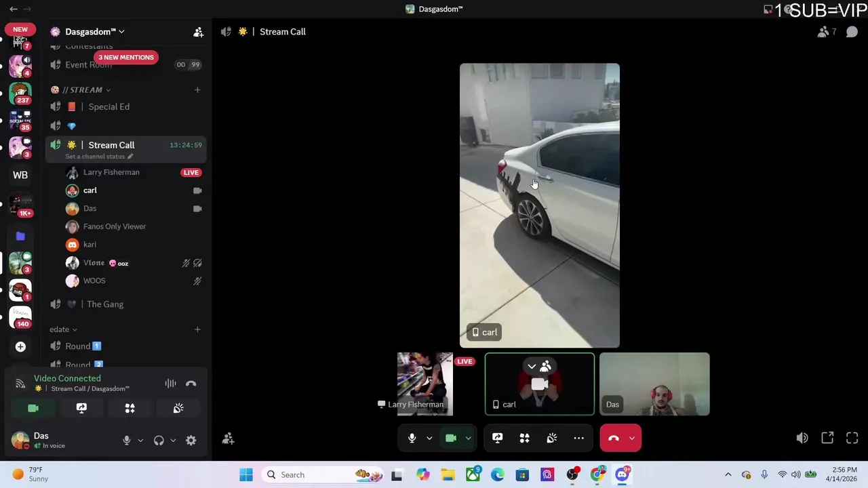Open Stream Call voice channel

coord(111,145)
